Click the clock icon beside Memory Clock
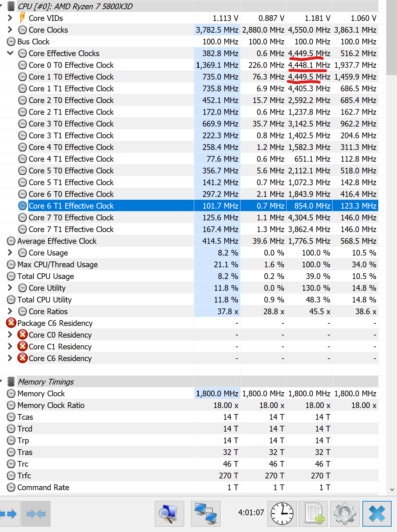Viewport: 397px width, 532px height. [11, 393]
